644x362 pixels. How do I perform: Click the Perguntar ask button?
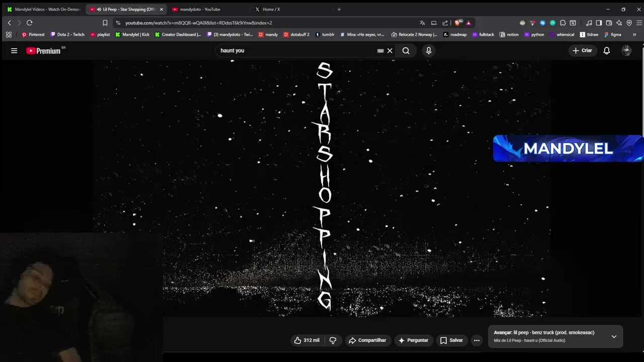[x=413, y=340]
